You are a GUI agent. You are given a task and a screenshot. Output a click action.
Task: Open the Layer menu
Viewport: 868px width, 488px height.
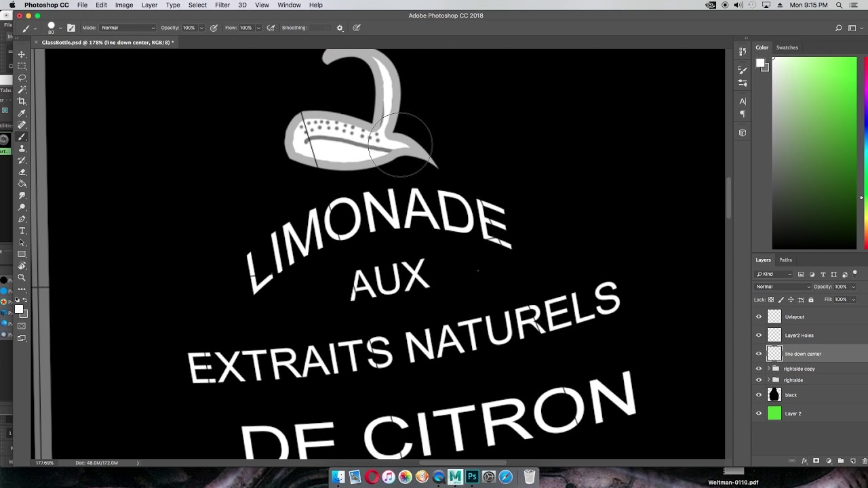149,5
